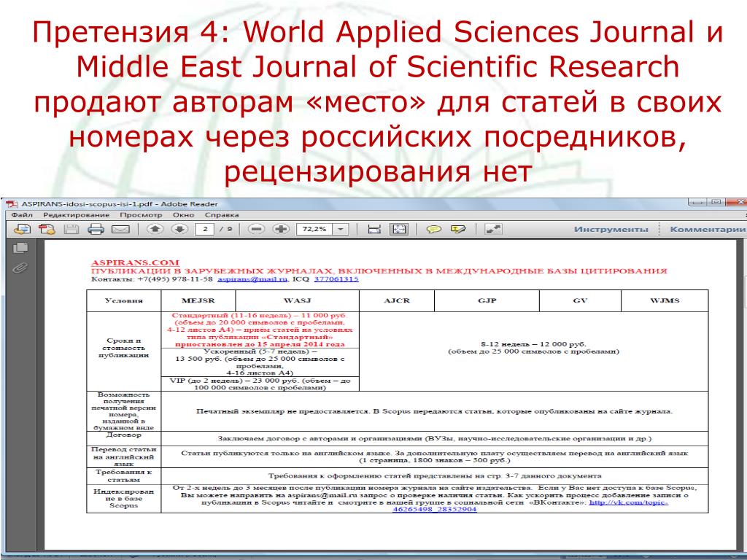Click the GV column header cell
Screen dimensions: 747x560
(580, 300)
